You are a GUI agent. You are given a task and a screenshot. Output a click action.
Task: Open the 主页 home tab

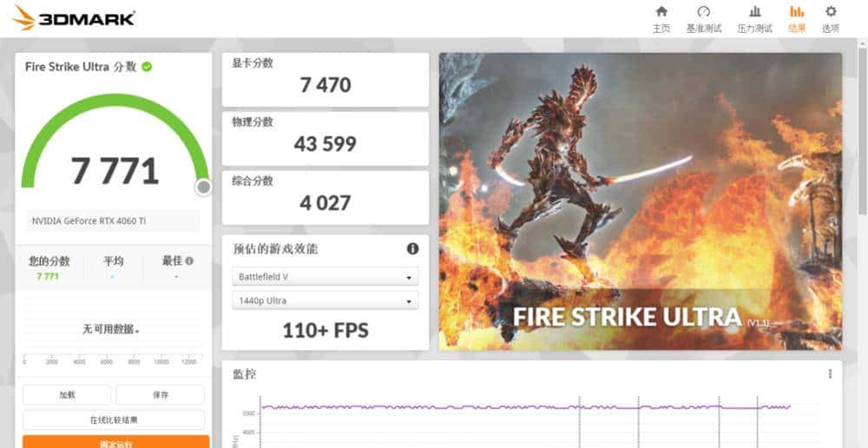pyautogui.click(x=661, y=19)
